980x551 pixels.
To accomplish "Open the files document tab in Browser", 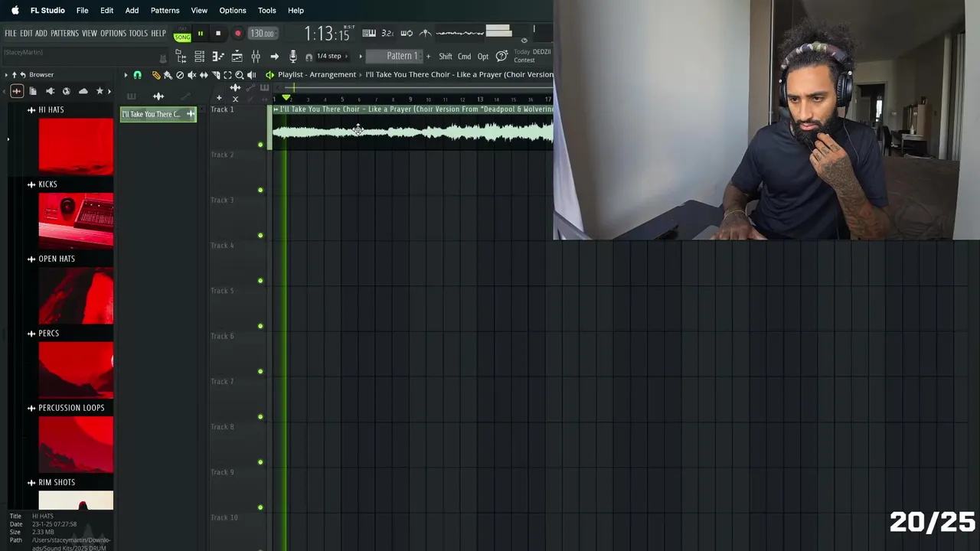I will click(x=33, y=91).
